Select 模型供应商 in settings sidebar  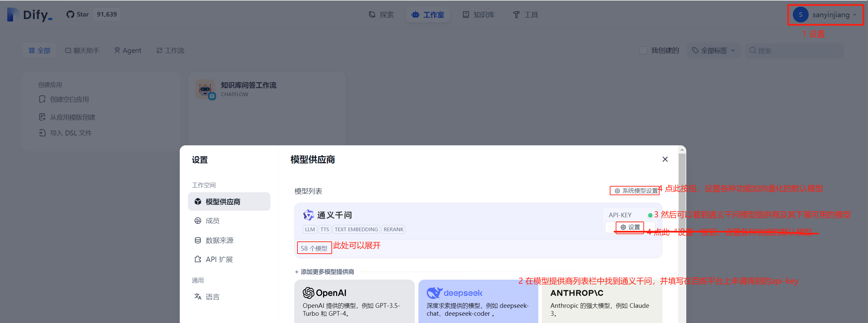pos(229,201)
